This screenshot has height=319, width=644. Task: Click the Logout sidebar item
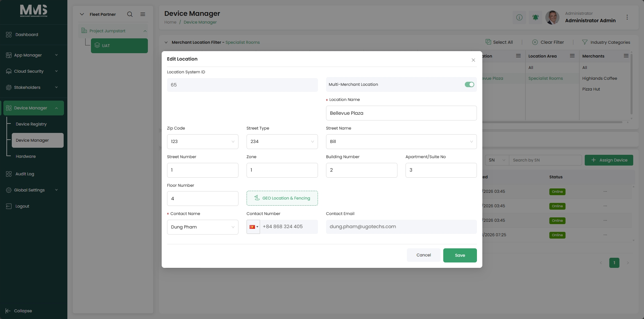point(22,206)
